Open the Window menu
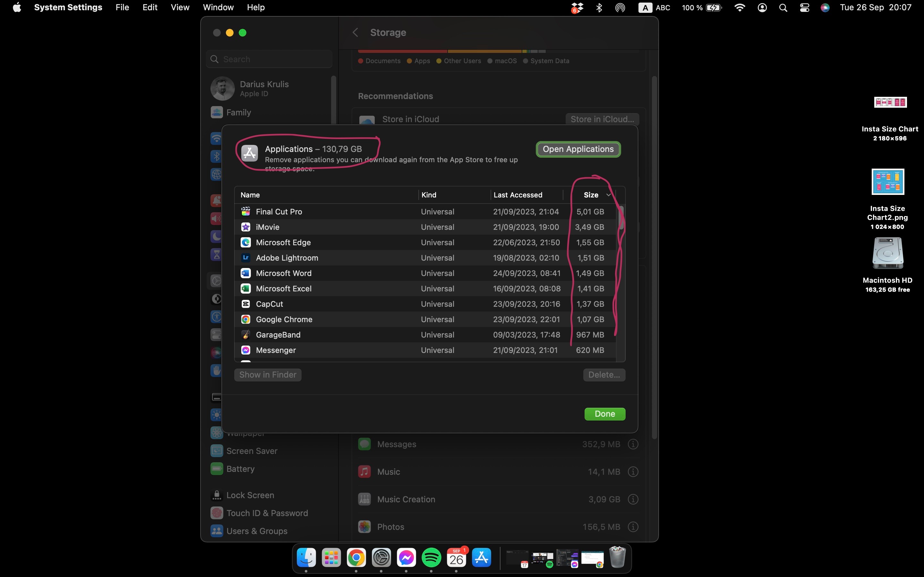This screenshot has height=577, width=924. [x=218, y=8]
